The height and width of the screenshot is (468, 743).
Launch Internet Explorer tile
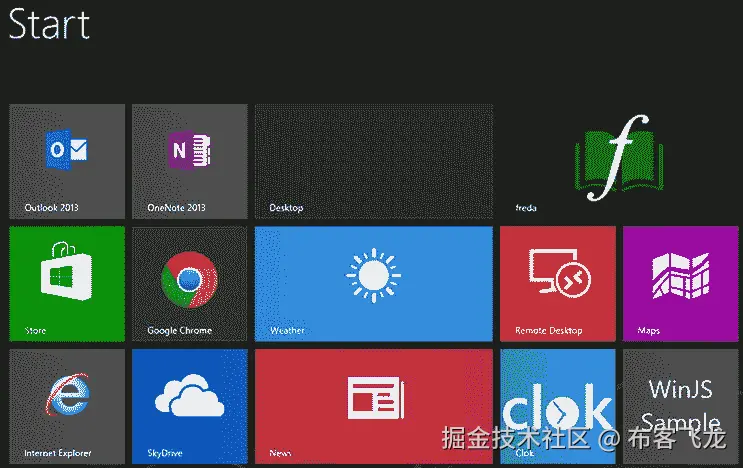(x=67, y=406)
